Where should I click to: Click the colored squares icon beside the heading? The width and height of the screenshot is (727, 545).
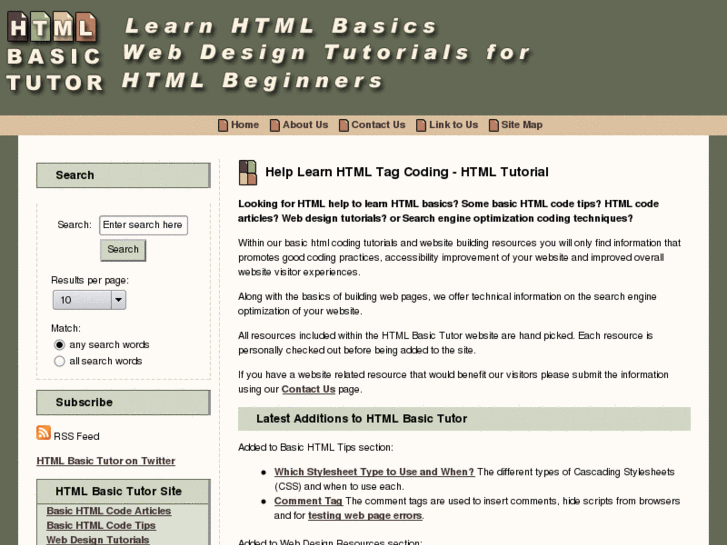click(248, 173)
